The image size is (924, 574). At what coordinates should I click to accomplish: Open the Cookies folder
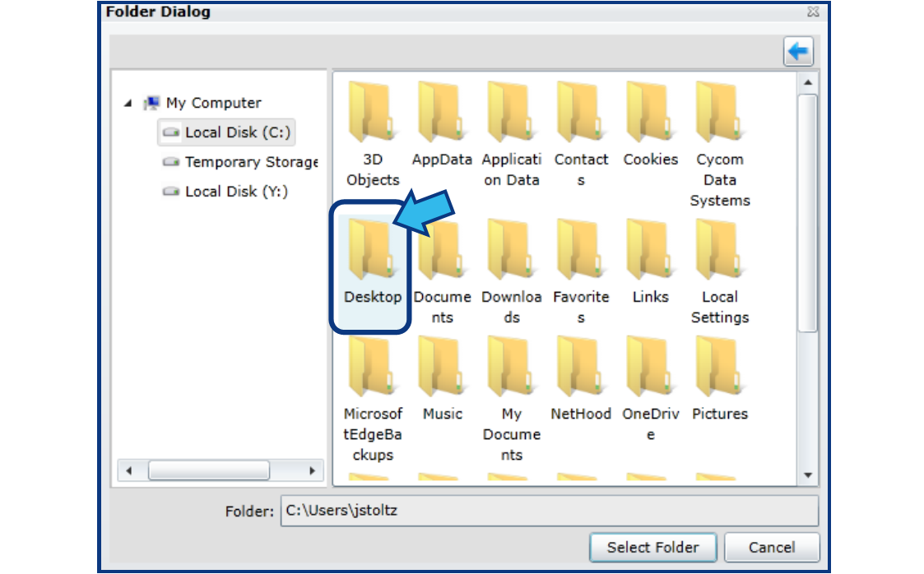[x=650, y=115]
